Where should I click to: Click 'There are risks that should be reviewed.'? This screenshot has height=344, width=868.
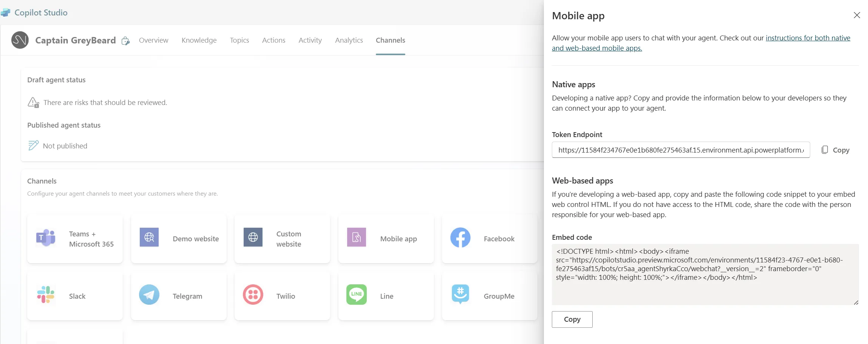point(105,102)
